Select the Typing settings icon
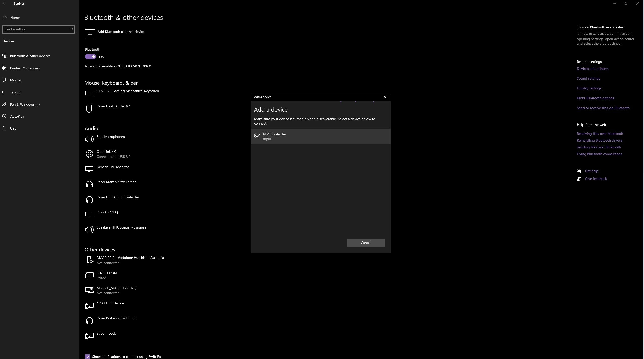The width and height of the screenshot is (644, 359). point(5,92)
